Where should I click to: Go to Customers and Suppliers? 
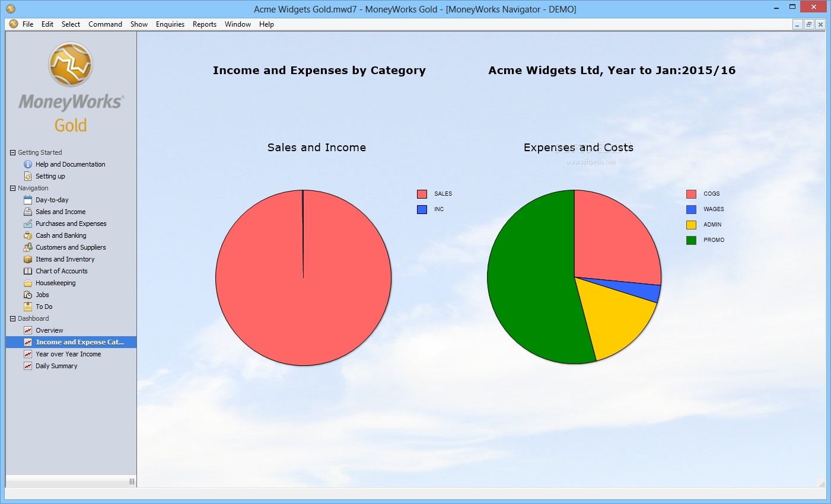(71, 247)
